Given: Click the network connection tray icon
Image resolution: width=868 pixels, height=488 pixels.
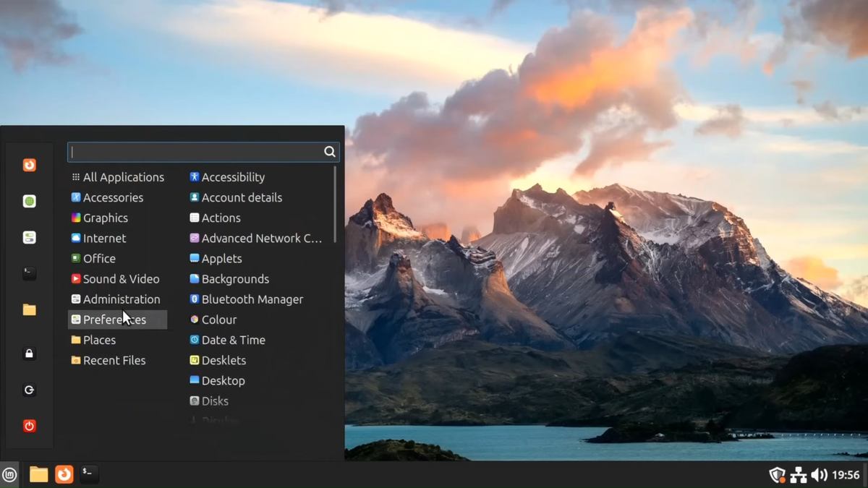Looking at the screenshot, I should click(799, 475).
